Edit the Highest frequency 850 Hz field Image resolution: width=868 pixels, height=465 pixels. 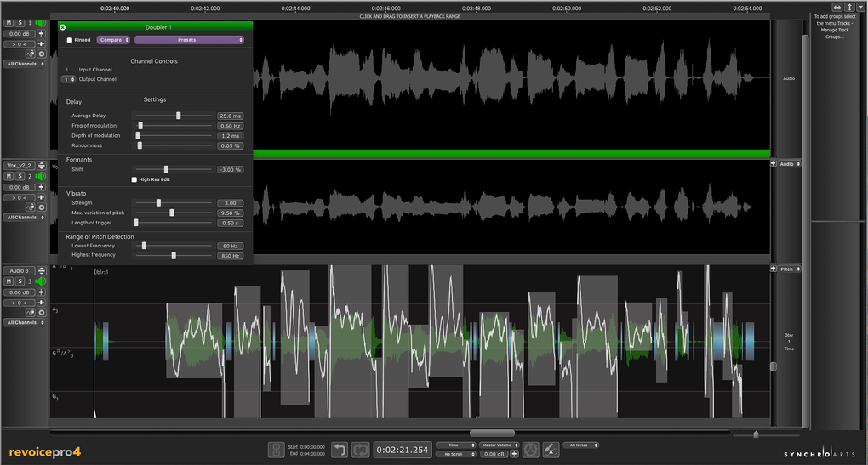pyautogui.click(x=231, y=256)
